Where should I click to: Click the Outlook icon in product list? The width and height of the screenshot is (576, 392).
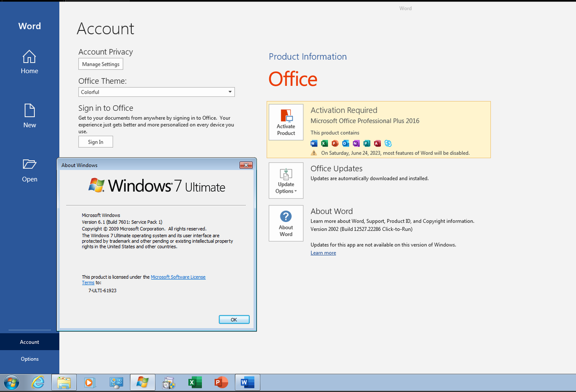pyautogui.click(x=346, y=143)
